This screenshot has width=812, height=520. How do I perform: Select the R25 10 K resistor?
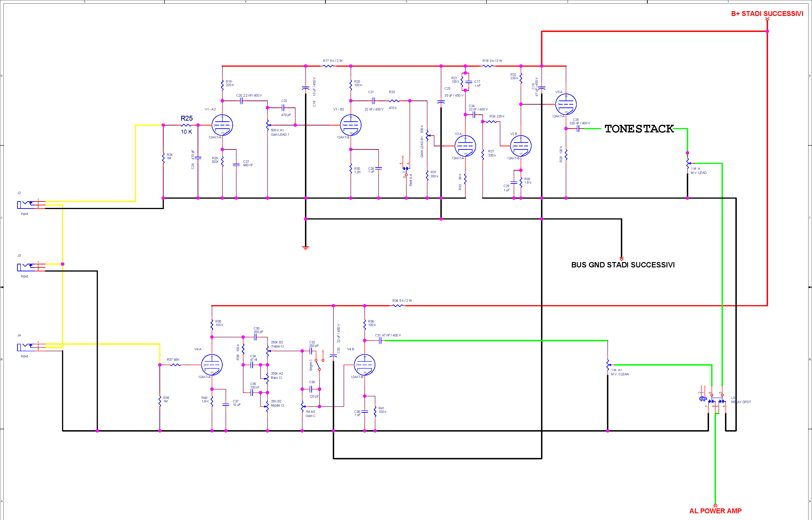click(x=186, y=125)
